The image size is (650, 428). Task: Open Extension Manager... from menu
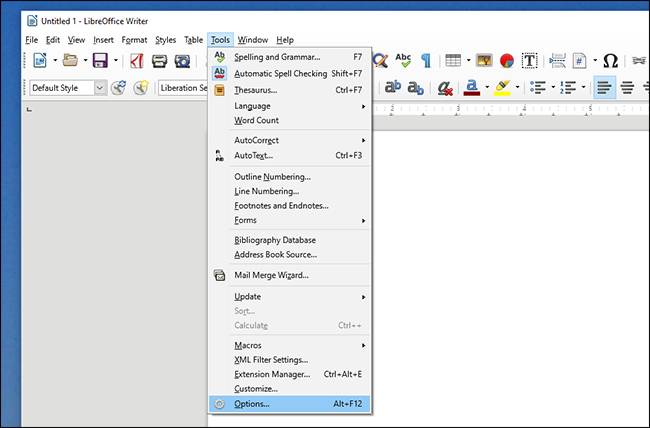289,374
